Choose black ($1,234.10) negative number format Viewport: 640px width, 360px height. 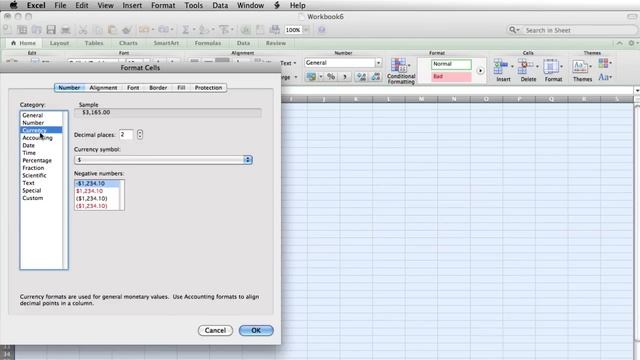(97, 198)
